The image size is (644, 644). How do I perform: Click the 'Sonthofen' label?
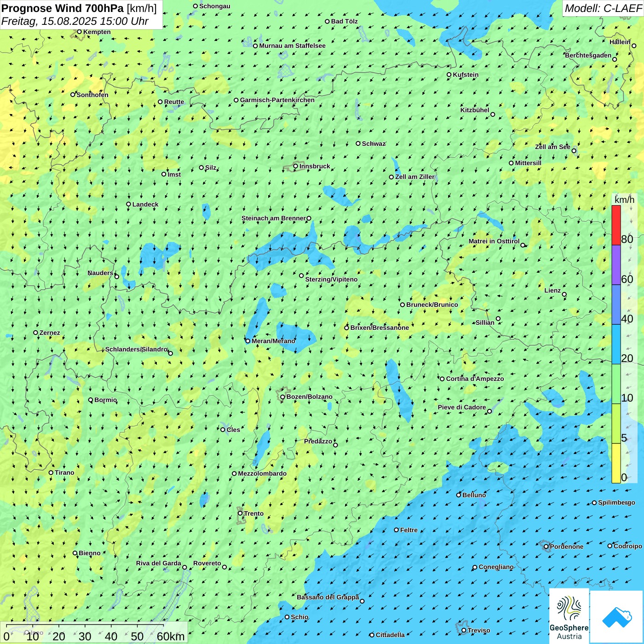pyautogui.click(x=92, y=95)
